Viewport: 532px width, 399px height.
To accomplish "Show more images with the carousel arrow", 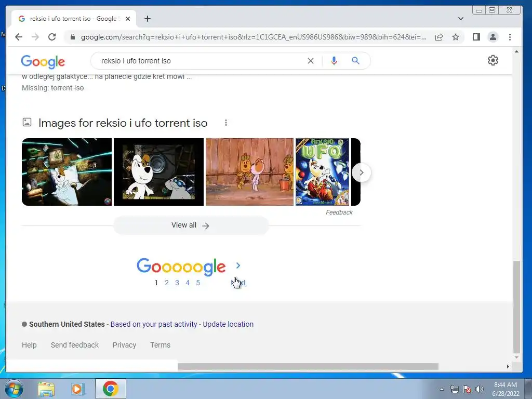I will click(362, 172).
